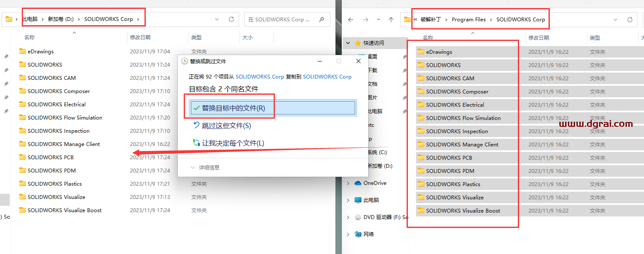Viewport: 644px width, 254px height.
Task: Expand OneDrive in right navigation pane
Action: tap(348, 183)
